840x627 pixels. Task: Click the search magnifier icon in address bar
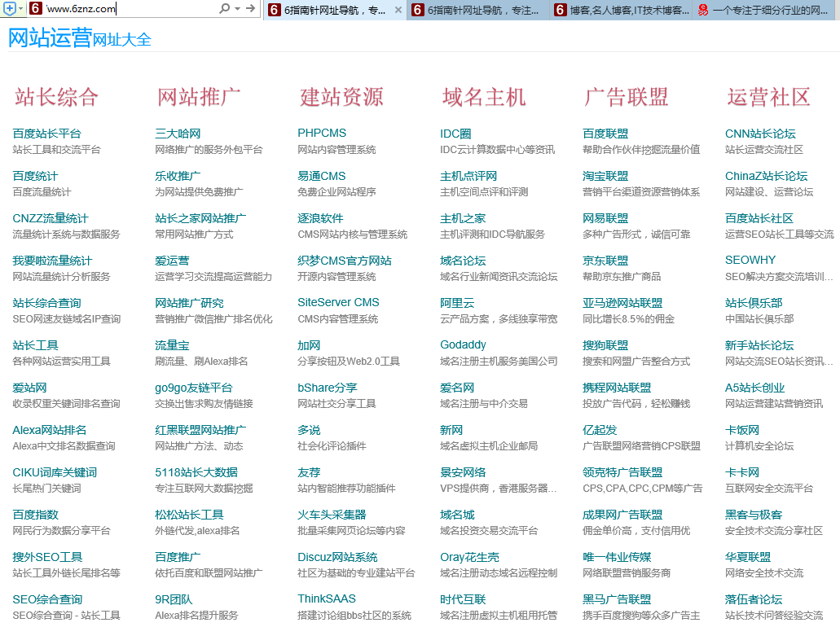click(225, 9)
